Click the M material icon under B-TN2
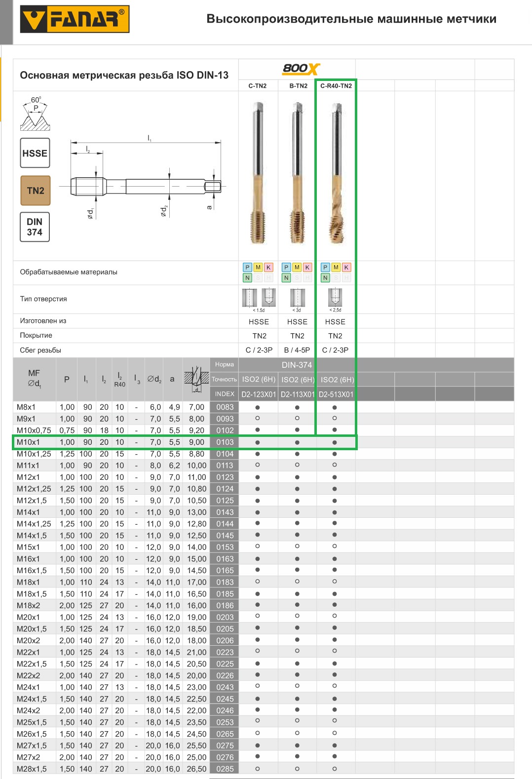This screenshot has width=532, height=779. (x=297, y=267)
